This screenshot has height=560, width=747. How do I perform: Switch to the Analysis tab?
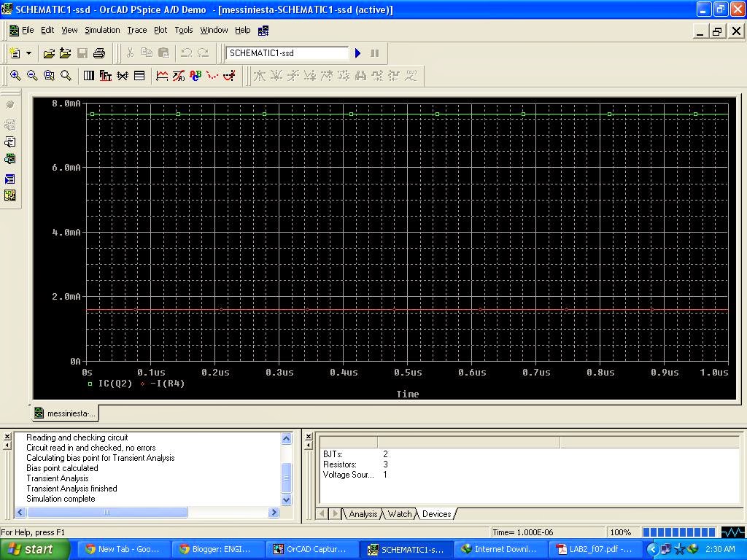click(x=363, y=514)
